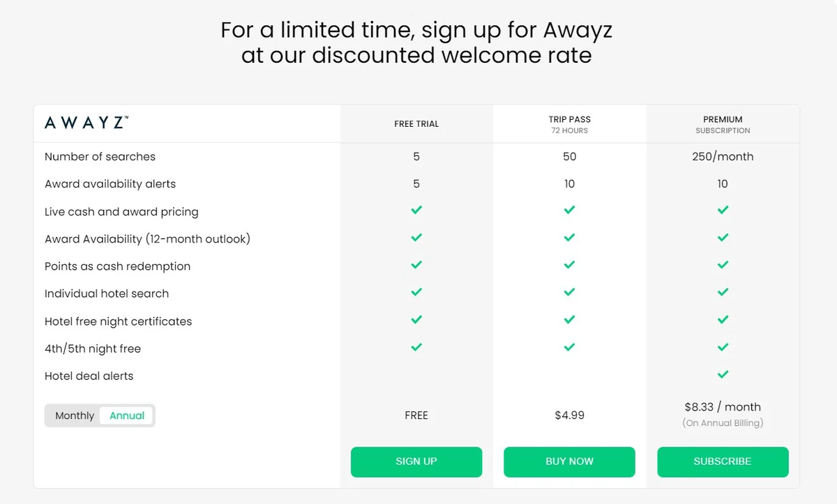
Task: Select the Annual billing option
Action: [x=126, y=415]
